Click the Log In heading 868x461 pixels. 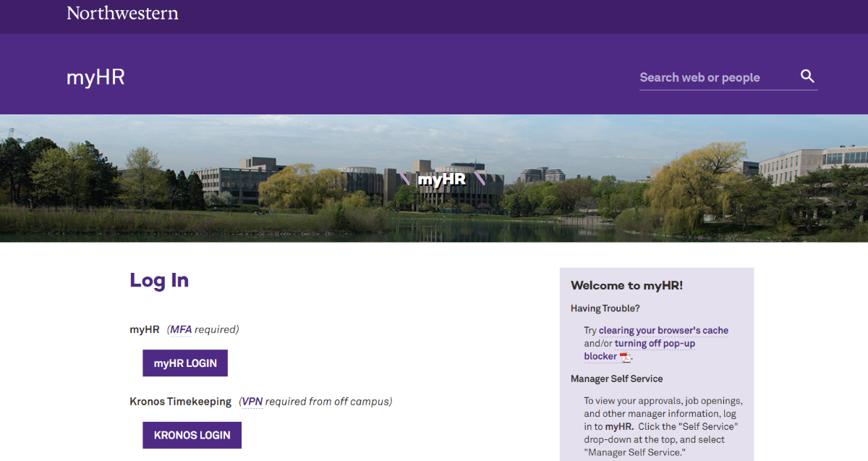[159, 280]
